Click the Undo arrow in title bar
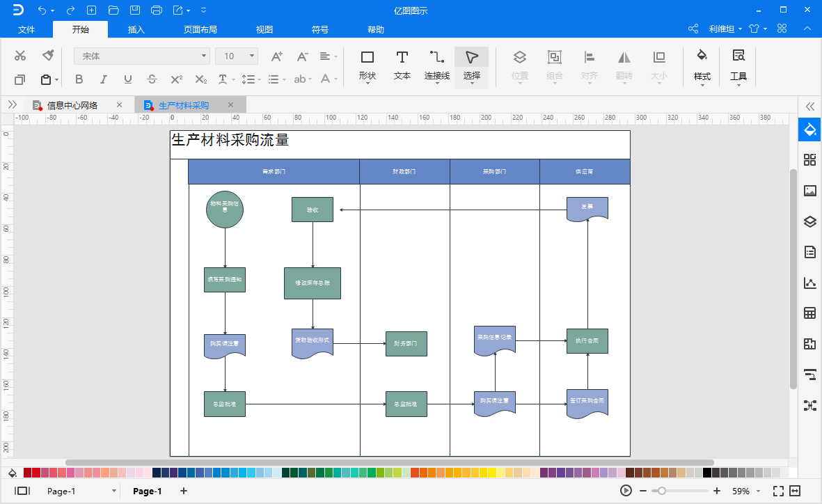 tap(42, 10)
